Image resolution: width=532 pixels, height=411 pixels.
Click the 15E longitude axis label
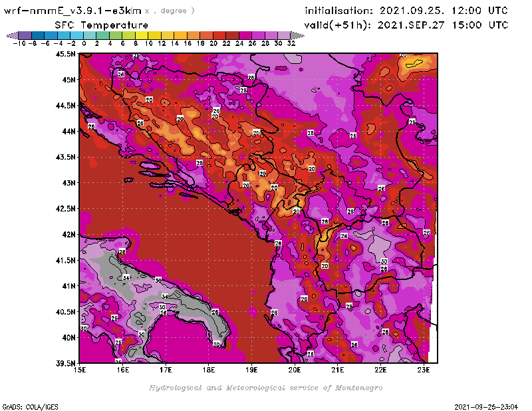[80, 370]
